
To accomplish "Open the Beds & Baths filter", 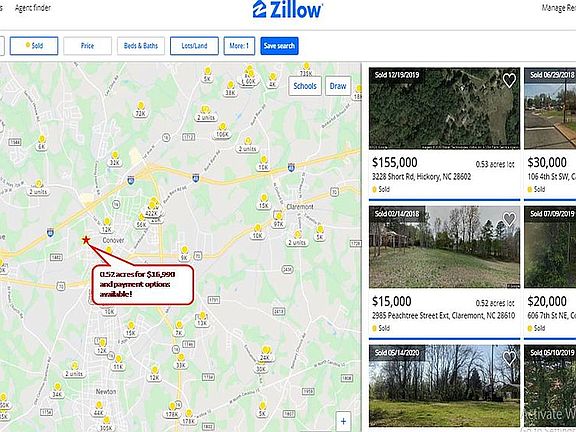I will (141, 46).
